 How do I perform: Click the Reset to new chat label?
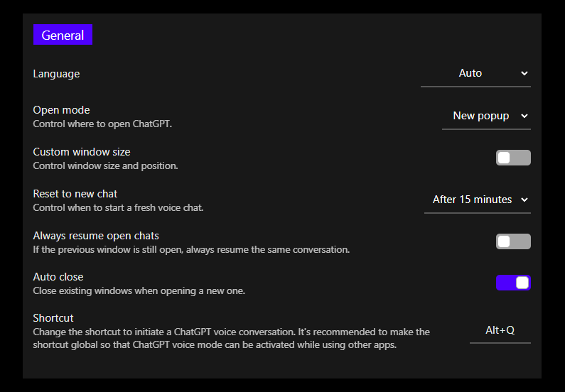click(x=75, y=194)
